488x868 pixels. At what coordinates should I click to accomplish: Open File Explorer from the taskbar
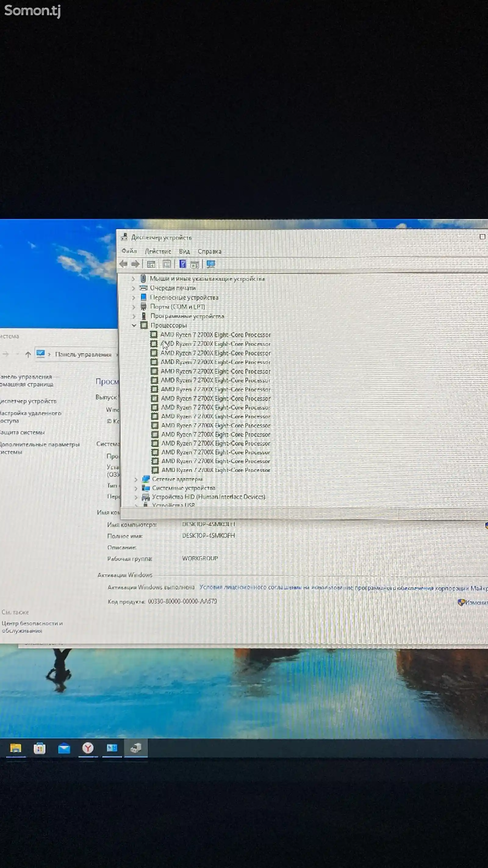[16, 748]
